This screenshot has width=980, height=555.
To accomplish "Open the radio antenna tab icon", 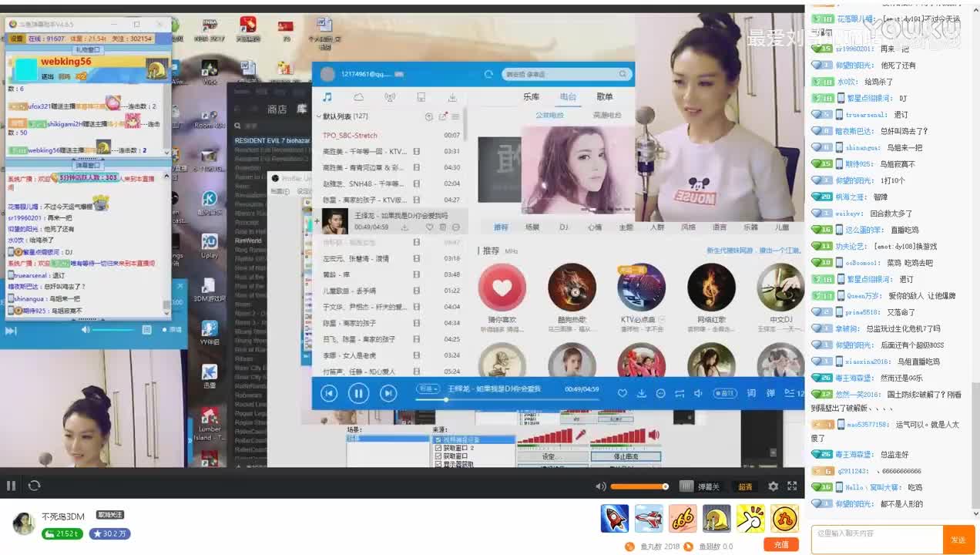I will [x=390, y=97].
